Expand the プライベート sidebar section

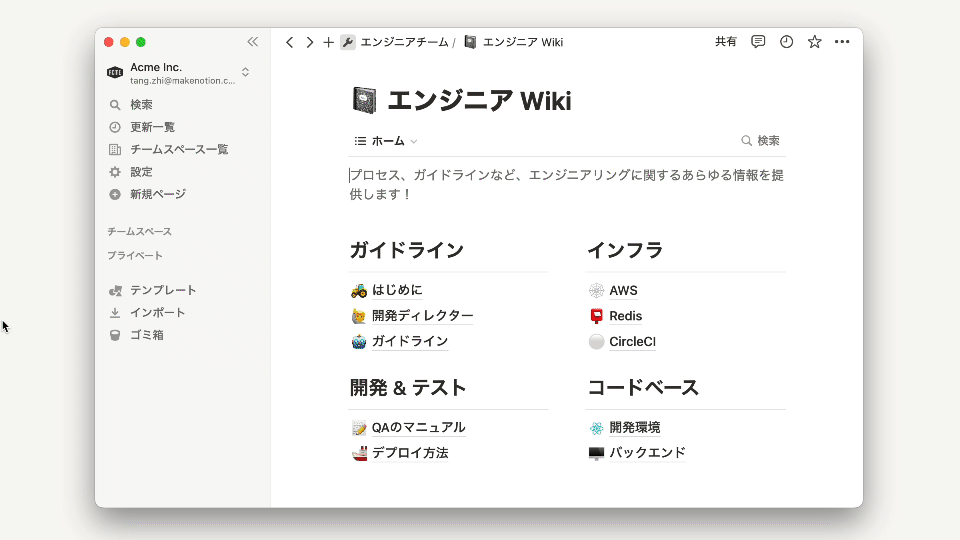pyautogui.click(x=135, y=255)
